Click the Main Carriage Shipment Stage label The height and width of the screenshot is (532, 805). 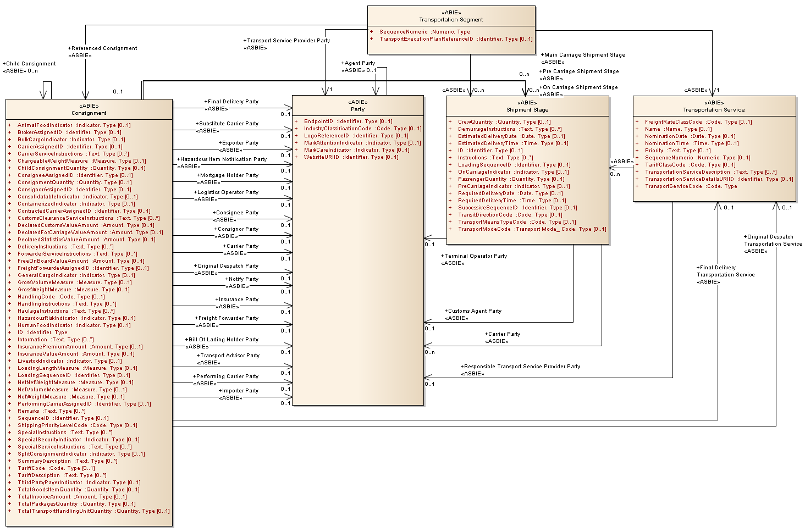(x=583, y=55)
